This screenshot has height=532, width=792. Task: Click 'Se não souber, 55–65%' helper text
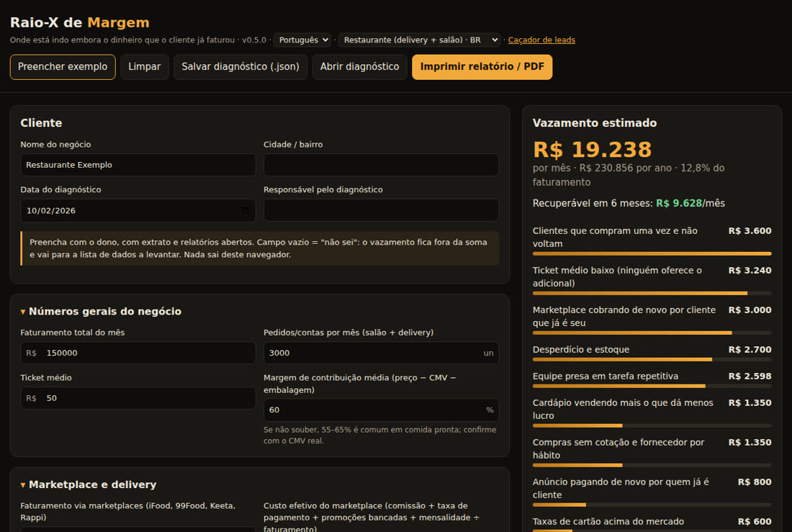point(380,435)
